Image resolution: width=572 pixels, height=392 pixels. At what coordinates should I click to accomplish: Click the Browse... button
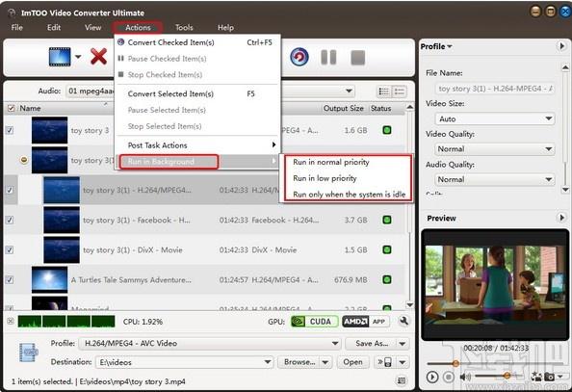[x=299, y=362]
